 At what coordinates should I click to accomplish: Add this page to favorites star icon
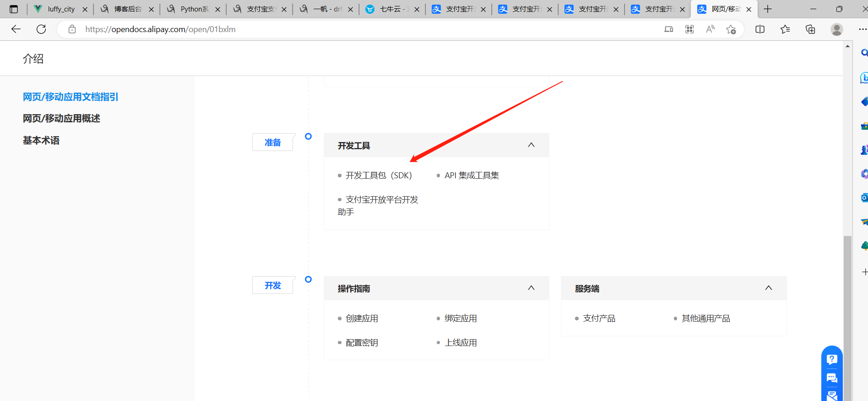click(x=731, y=29)
